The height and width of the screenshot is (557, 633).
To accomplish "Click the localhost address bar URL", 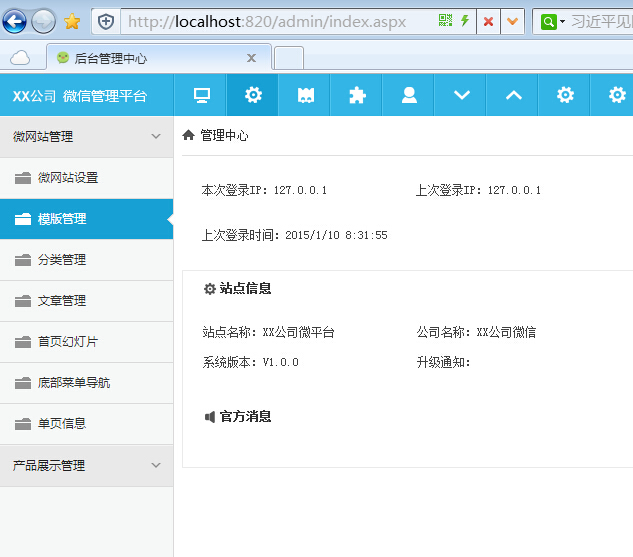I will (267, 21).
